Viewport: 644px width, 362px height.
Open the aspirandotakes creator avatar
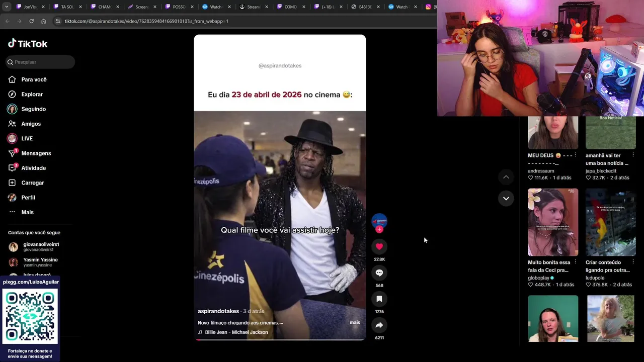(x=379, y=221)
